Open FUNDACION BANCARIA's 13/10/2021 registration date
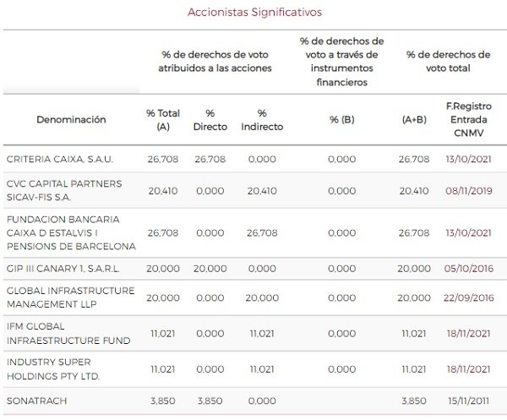507x420 pixels. click(468, 232)
